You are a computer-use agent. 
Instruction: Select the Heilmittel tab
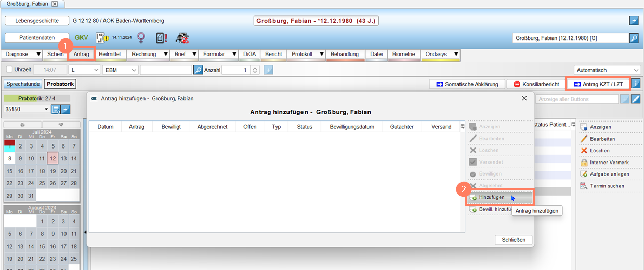110,54
